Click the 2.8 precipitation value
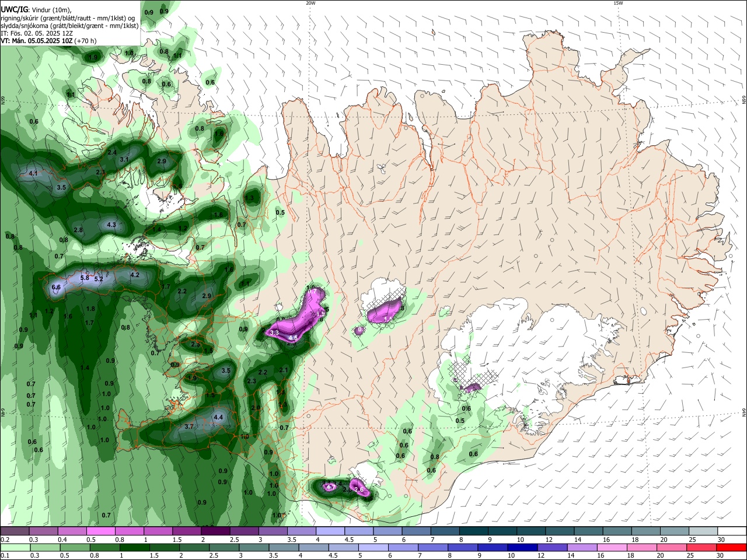The width and height of the screenshot is (747, 560). click(78, 230)
